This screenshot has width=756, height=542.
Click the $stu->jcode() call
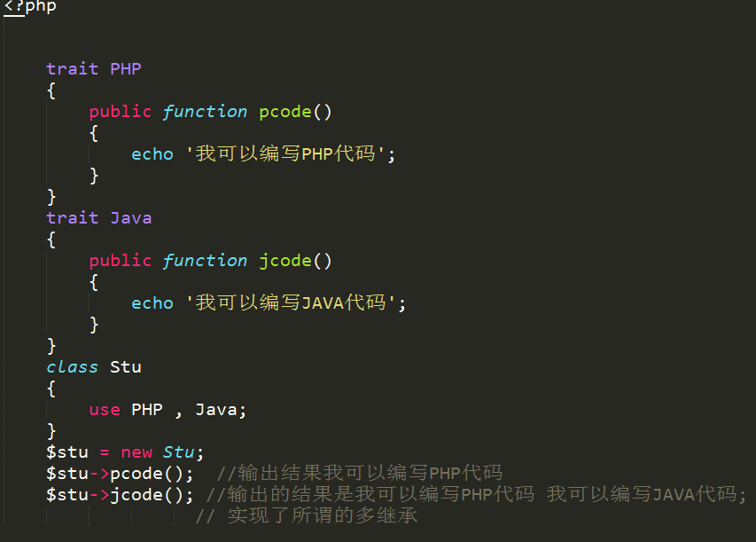pyautogui.click(x=120, y=495)
